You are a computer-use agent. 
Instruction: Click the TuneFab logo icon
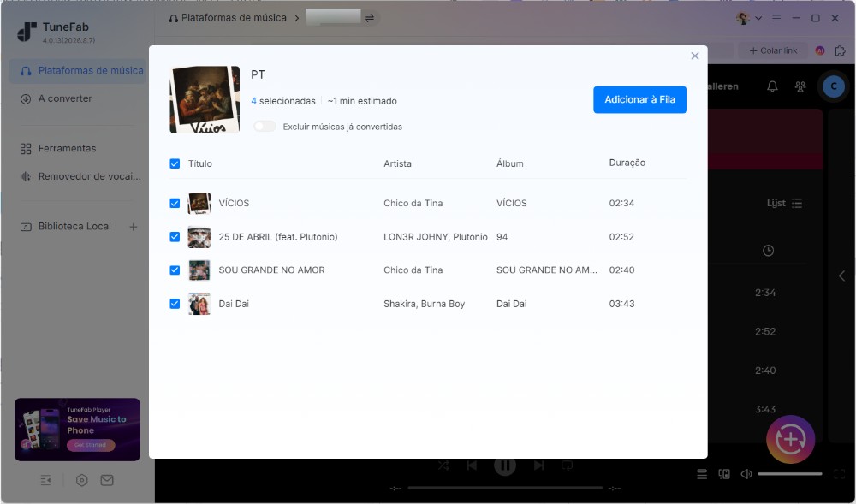pyautogui.click(x=27, y=32)
